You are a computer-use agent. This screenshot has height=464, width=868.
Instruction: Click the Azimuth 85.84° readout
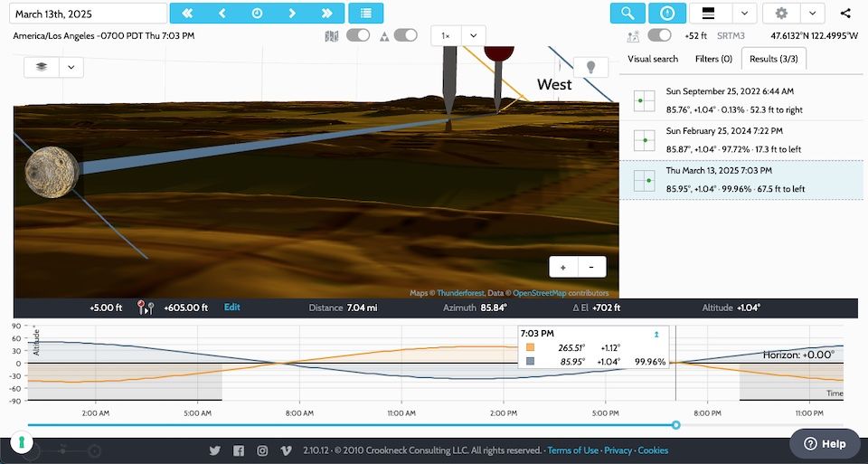click(x=475, y=308)
